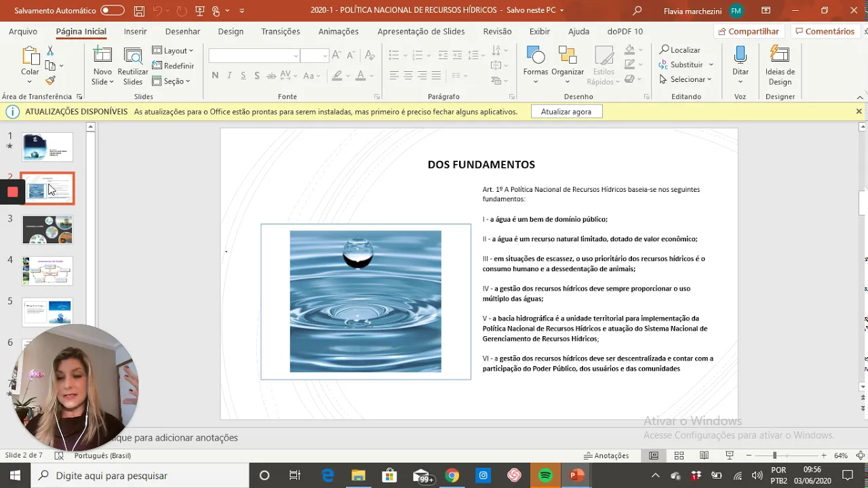Click the Atualizar agora button
Viewport: 868px width, 488px height.
pos(566,112)
